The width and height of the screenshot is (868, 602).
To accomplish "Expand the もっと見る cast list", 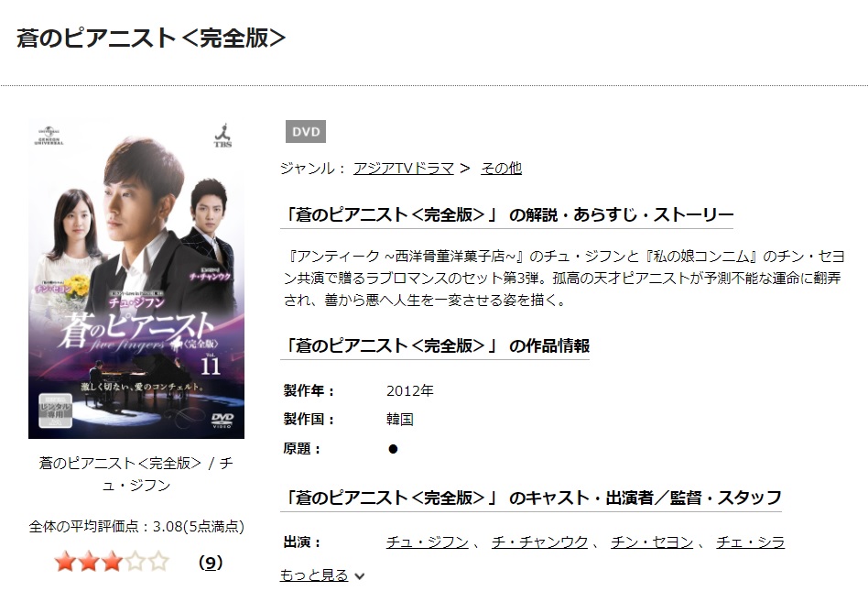I will tap(321, 575).
